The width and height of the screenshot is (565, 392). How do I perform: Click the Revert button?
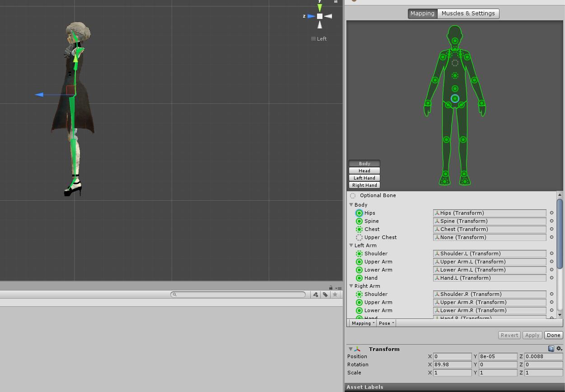click(509, 335)
